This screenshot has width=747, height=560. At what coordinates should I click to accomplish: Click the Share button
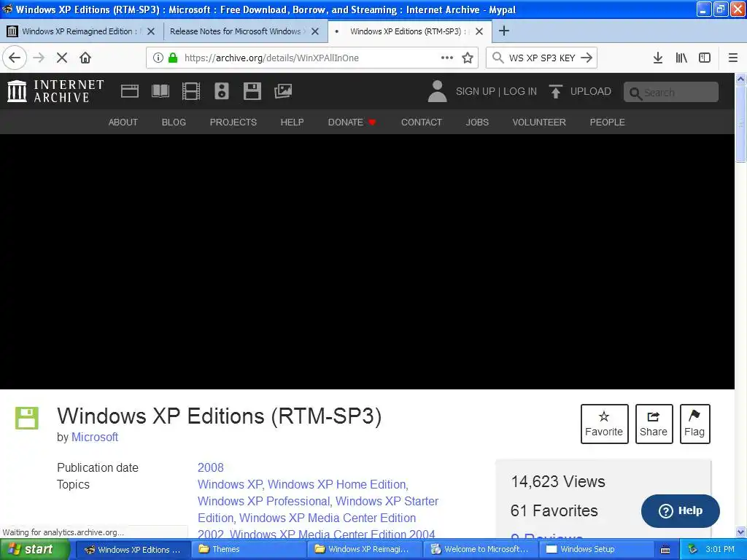[x=654, y=424]
